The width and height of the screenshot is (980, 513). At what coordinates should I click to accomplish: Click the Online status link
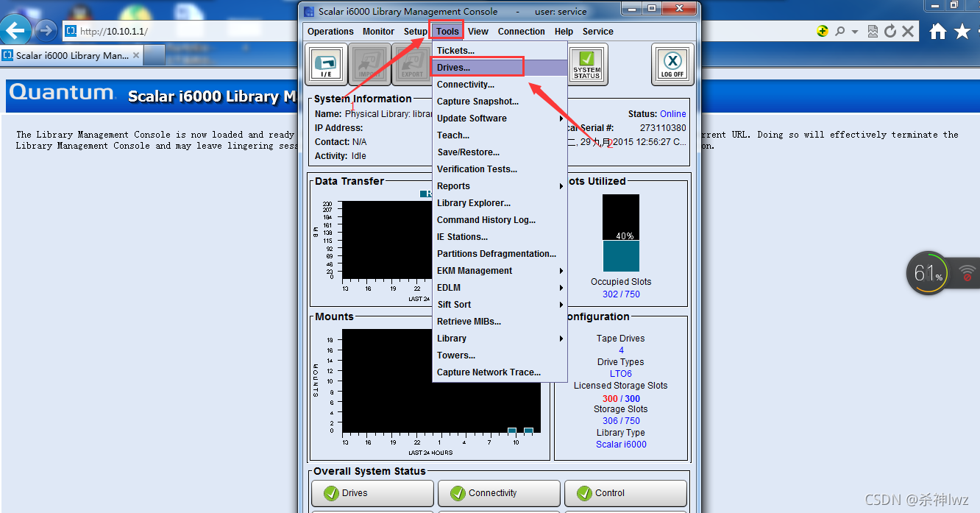click(x=672, y=114)
